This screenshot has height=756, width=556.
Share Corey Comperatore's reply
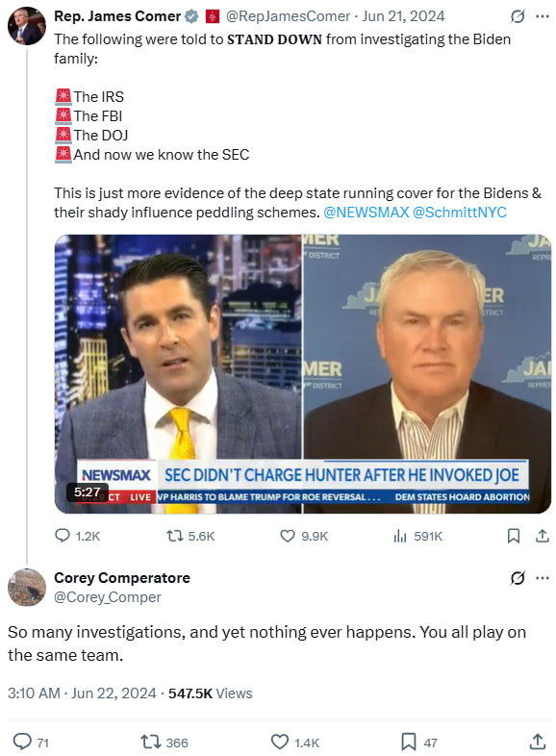click(x=538, y=742)
